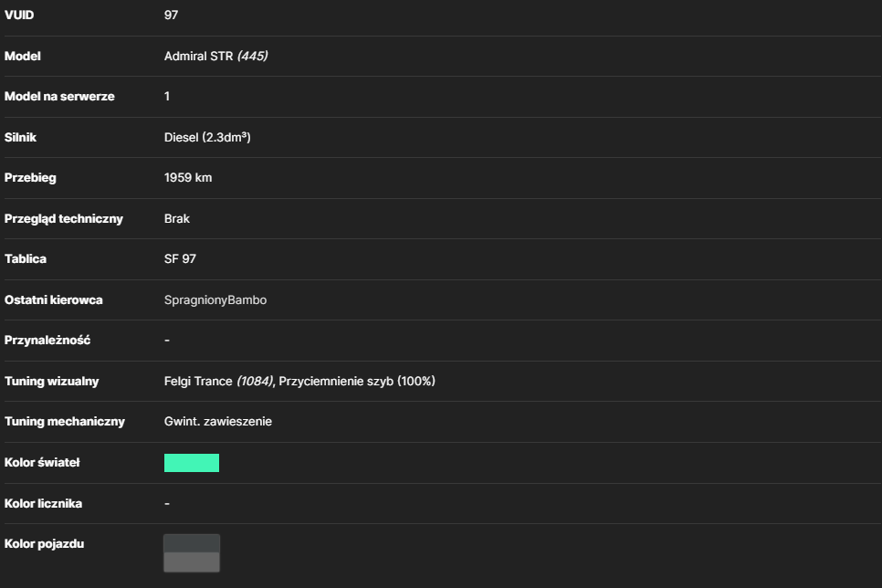
Task: Click the Gwint. zawieszenie tuning entry
Action: pos(217,422)
